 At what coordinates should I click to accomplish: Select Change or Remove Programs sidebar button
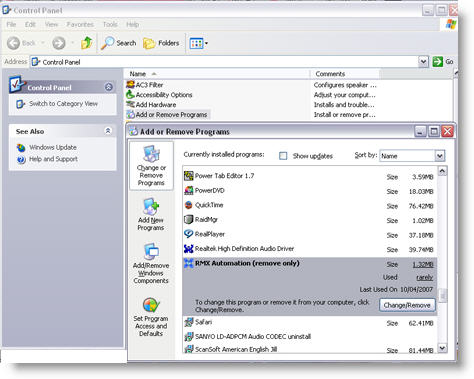[151, 166]
